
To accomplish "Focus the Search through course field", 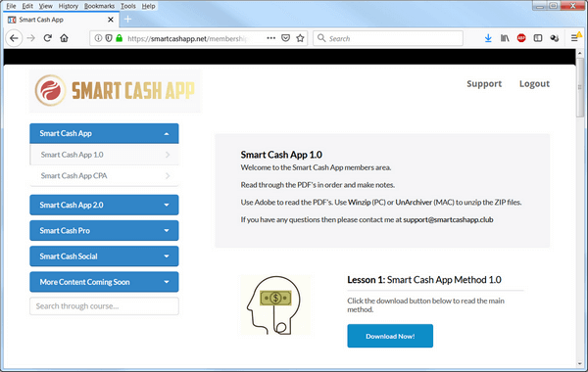I will click(x=104, y=306).
